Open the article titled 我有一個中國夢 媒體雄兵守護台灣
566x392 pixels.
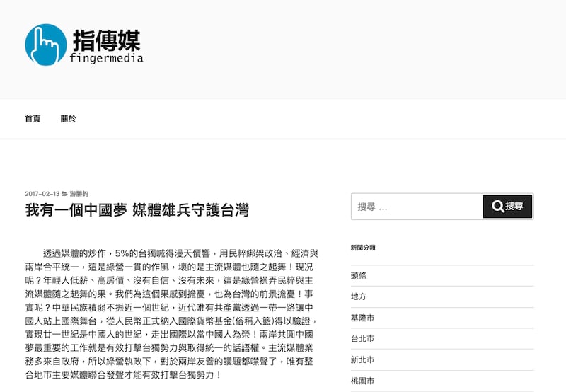coord(137,210)
